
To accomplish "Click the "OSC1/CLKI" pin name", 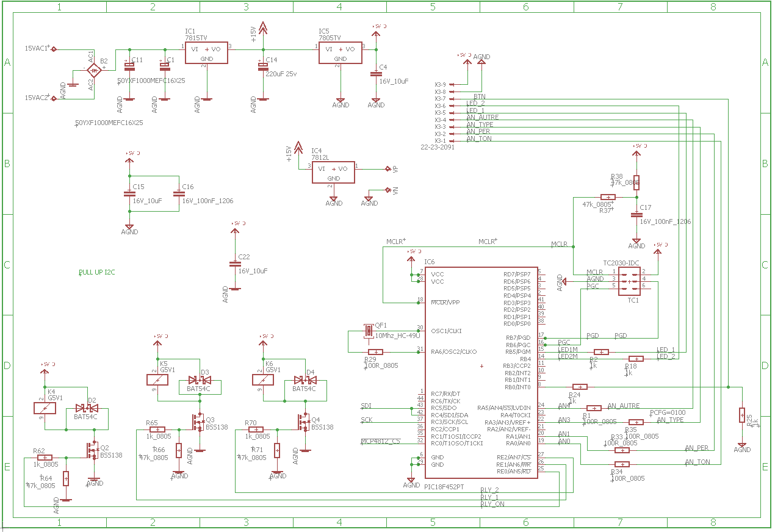I will (x=446, y=331).
